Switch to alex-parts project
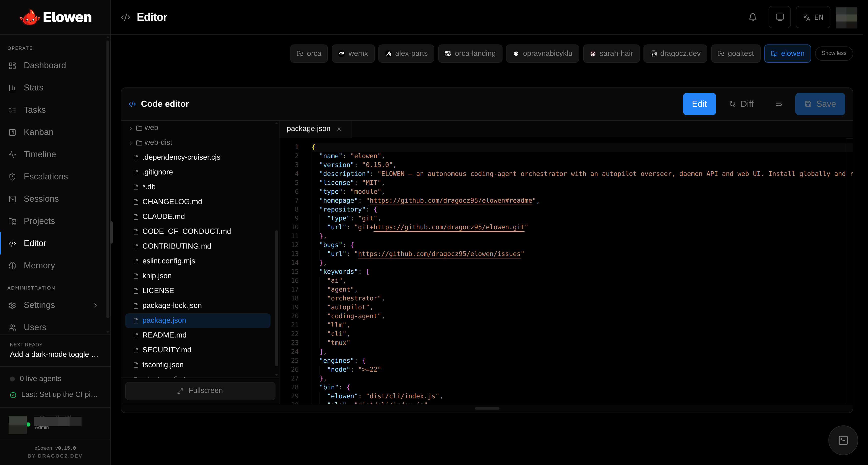 click(x=406, y=54)
